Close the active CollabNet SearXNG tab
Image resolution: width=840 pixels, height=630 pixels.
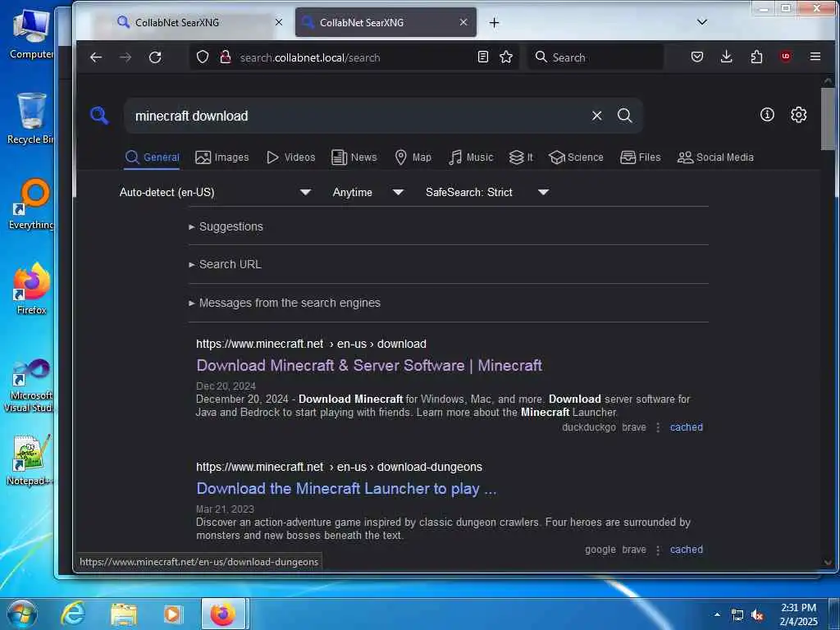coord(463,22)
